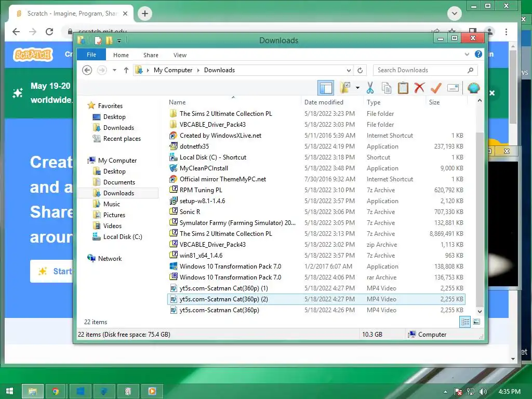Reload the Scratch page in Chrome
532x399 pixels.
click(x=49, y=32)
